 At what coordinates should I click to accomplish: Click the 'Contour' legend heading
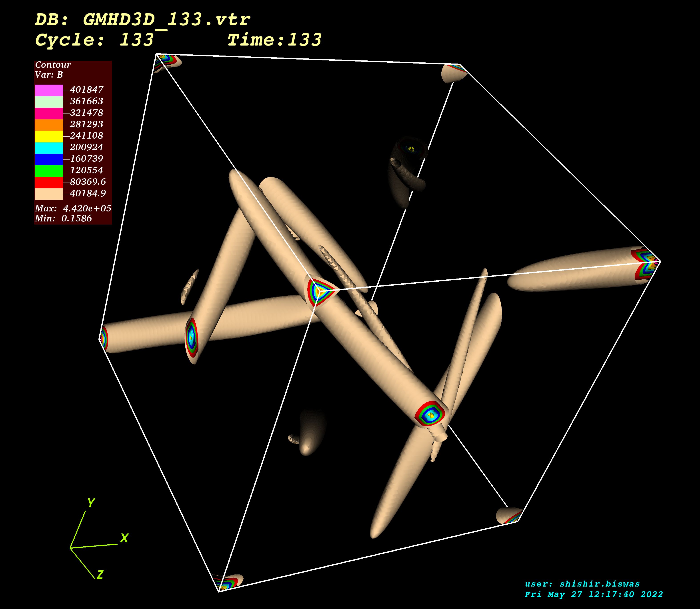point(53,65)
